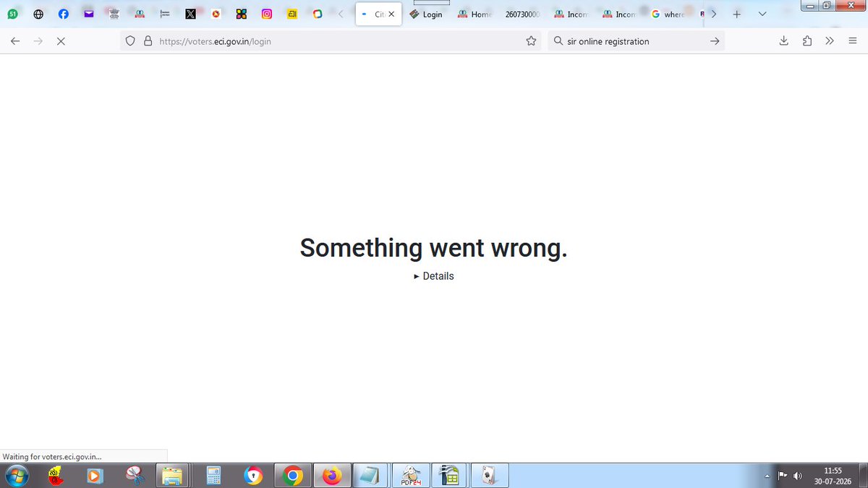Switch to the Google "where" tab
This screenshot has width=868, height=488.
tap(667, 14)
